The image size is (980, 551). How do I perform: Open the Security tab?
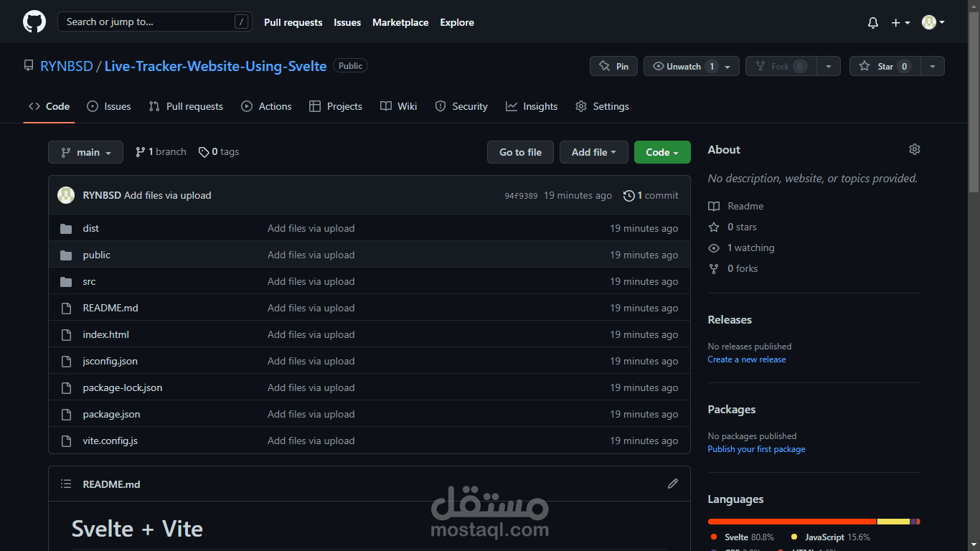461,106
